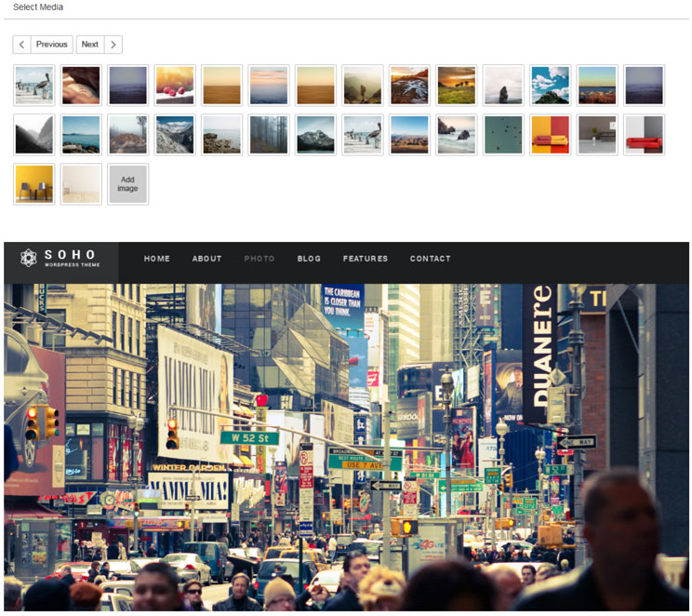
Task: Select the sunset horizon with red rocky shore thumbnail
Action: pos(597,86)
